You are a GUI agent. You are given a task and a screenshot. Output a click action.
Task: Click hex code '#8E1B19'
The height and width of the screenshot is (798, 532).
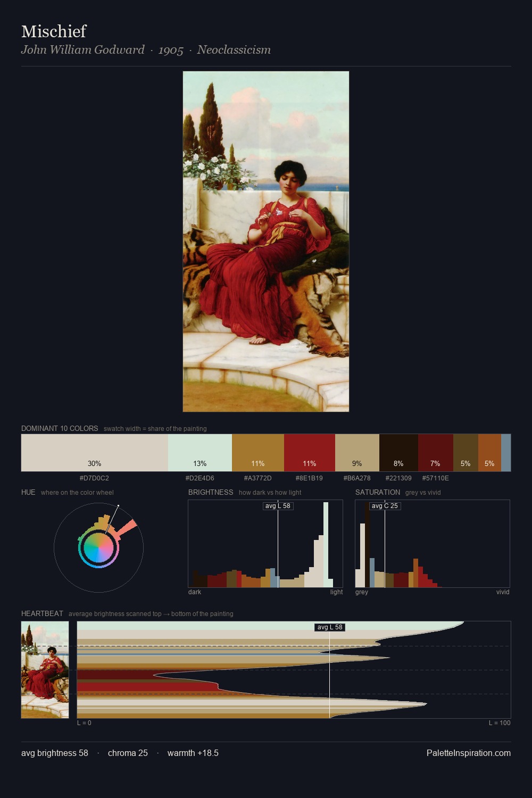(309, 478)
